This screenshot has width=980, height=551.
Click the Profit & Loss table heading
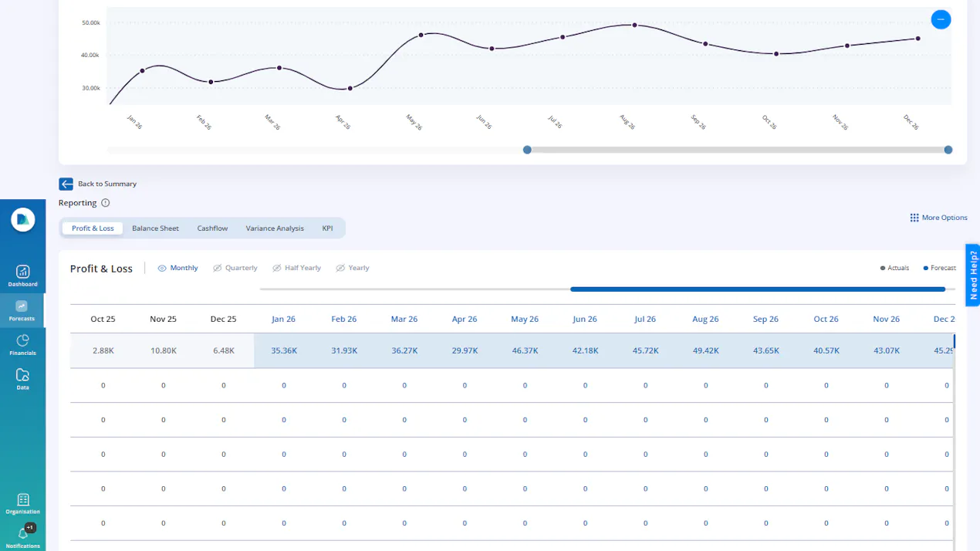coord(101,269)
